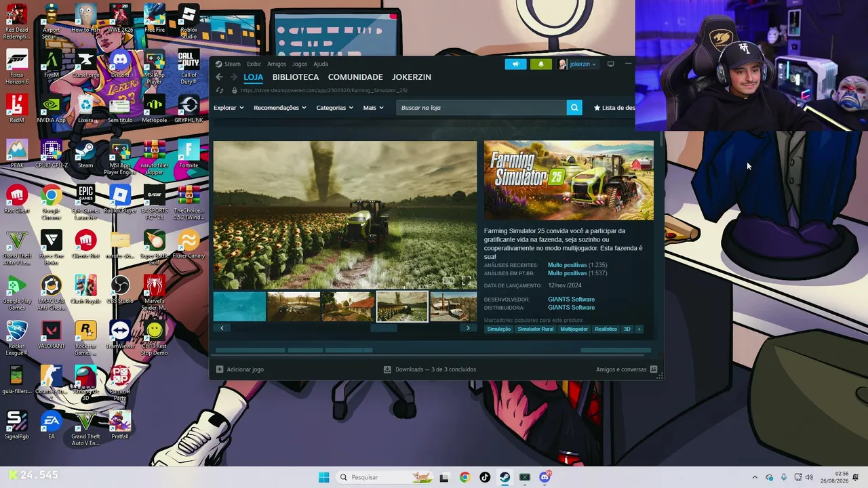Open Downloads 3 de 3 concluídos

[430, 369]
